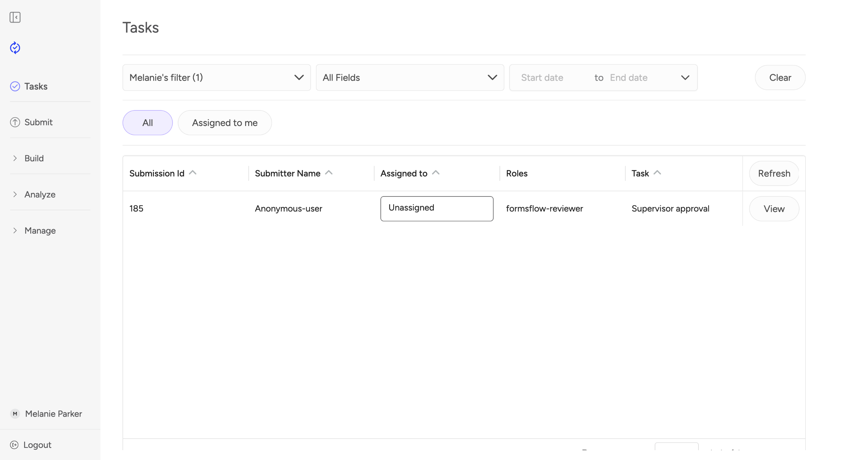Collapse the sidebar using the panel icon
This screenshot has width=868, height=460.
click(15, 17)
